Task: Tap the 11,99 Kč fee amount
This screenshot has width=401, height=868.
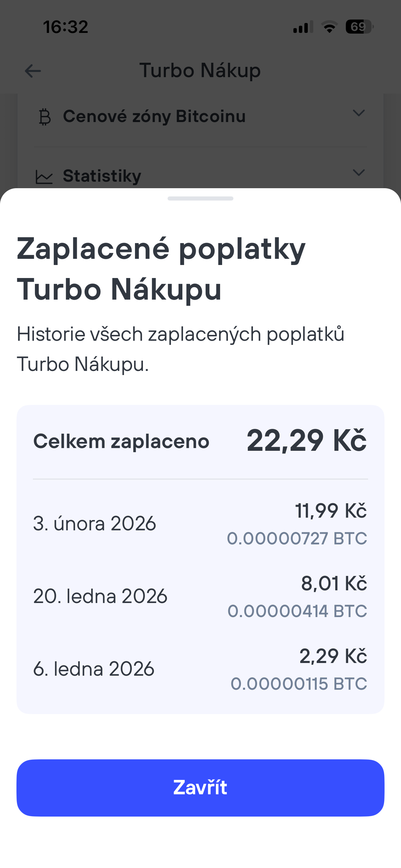Action: [331, 511]
